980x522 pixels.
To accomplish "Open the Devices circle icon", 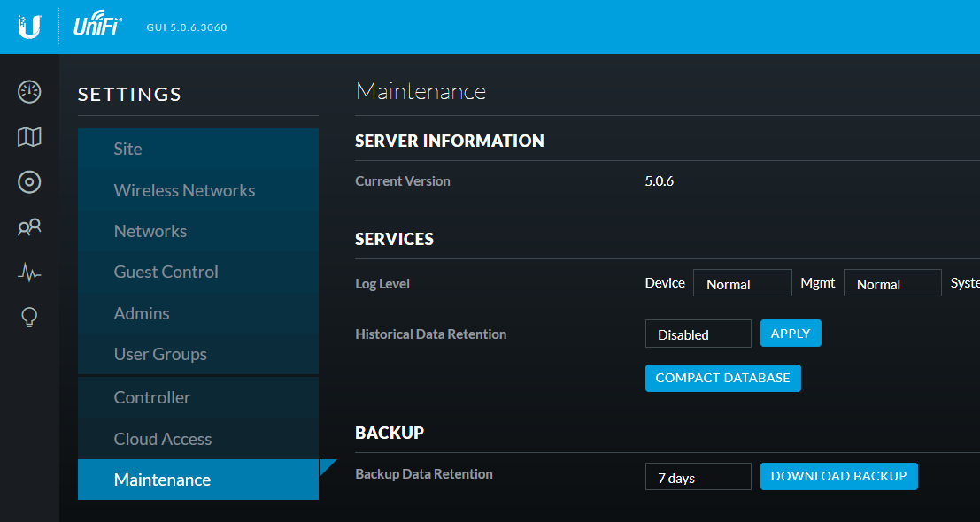I will coord(29,182).
